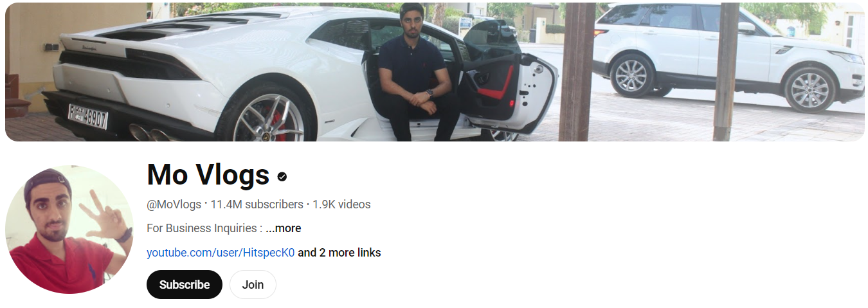Click the Mo Vlogs channel name heading
Image resolution: width=868 pixels, height=308 pixels.
pos(208,175)
